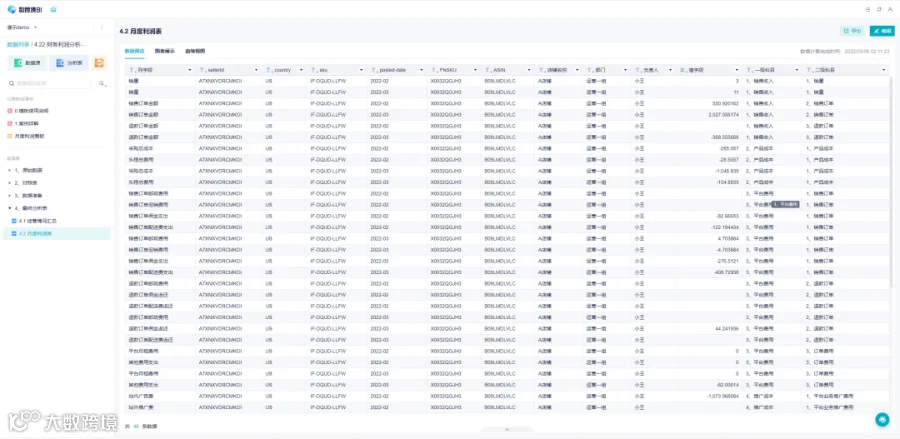This screenshot has height=439, width=900.
Task: Open the country column dropdown
Action: pyautogui.click(x=301, y=70)
